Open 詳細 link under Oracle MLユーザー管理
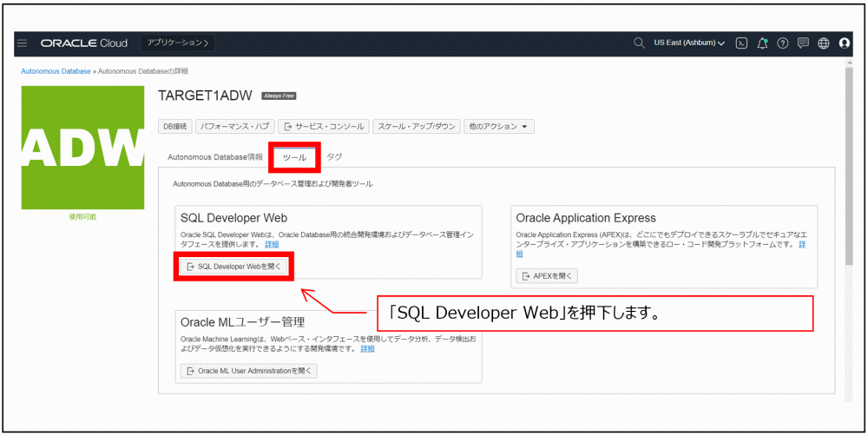 click(367, 348)
